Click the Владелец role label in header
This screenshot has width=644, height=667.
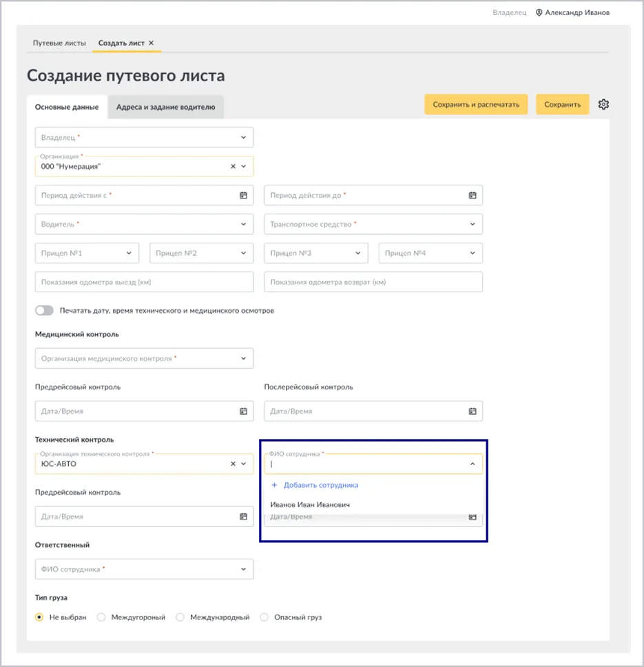point(509,13)
